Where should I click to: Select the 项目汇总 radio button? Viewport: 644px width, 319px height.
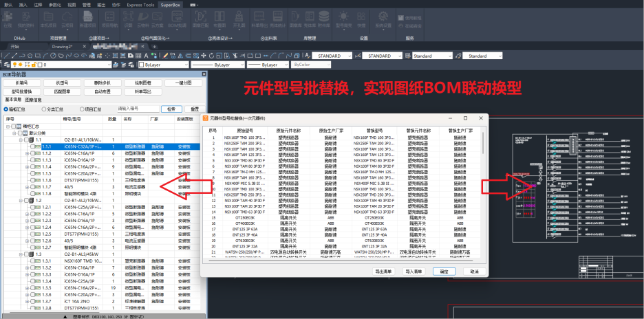click(x=82, y=109)
